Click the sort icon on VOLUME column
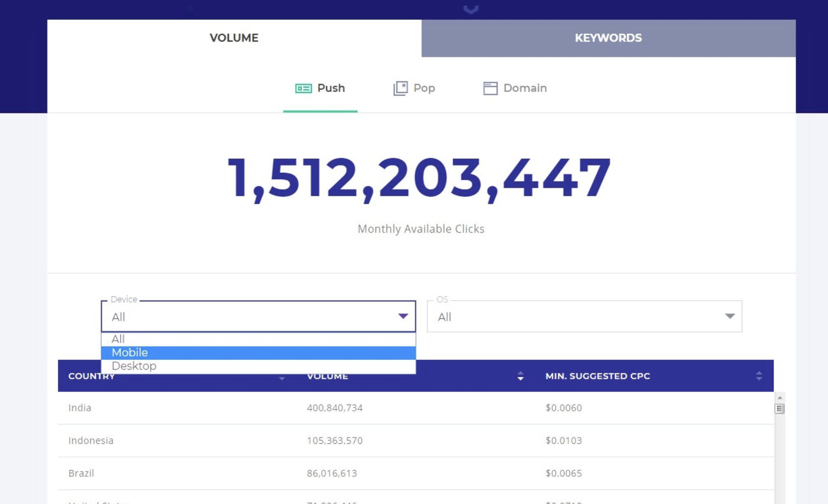Screen dimensions: 828x504 click(x=520, y=376)
